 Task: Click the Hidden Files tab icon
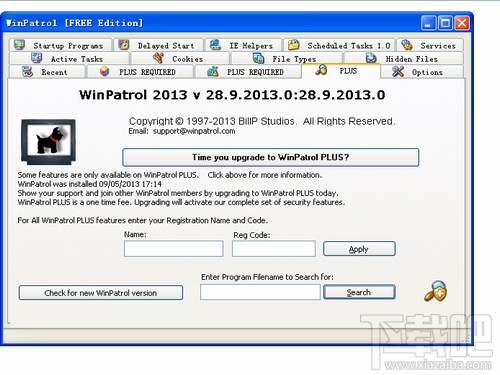371,58
